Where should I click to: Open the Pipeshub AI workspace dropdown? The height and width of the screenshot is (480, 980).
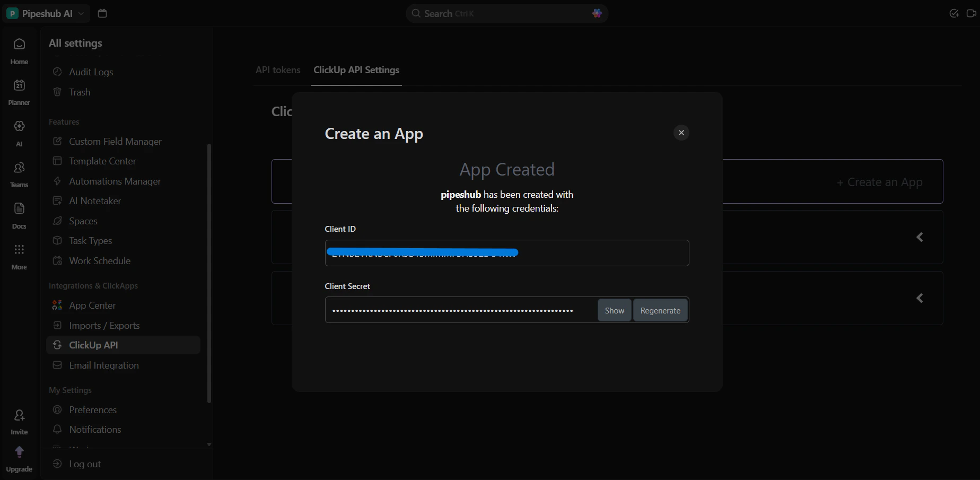pyautogui.click(x=46, y=13)
